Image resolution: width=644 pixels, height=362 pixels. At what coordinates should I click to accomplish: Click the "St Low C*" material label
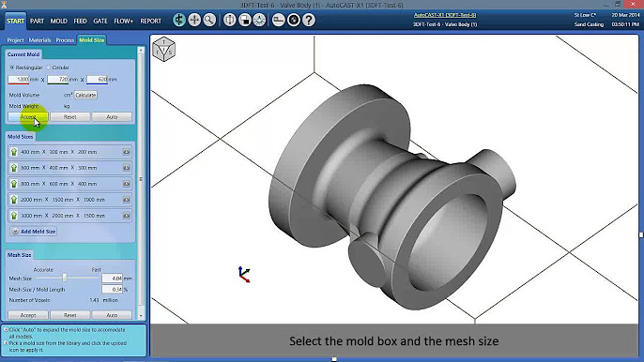click(585, 15)
